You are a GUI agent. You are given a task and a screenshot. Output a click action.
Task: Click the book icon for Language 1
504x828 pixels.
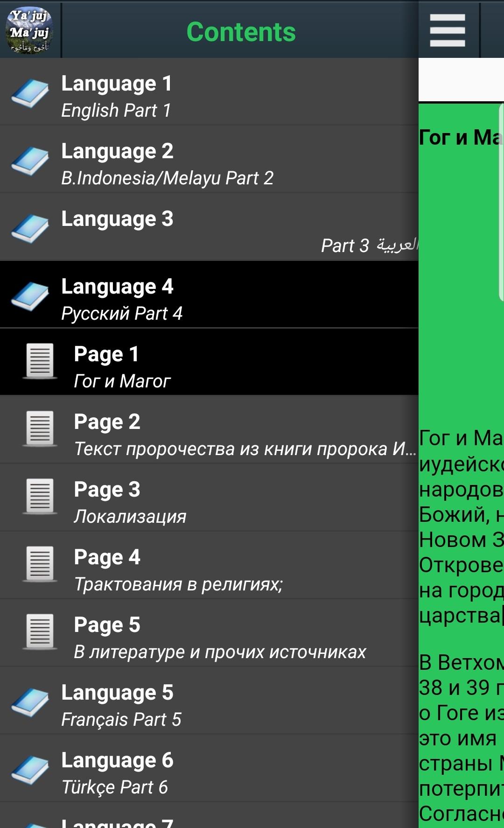coord(30,93)
